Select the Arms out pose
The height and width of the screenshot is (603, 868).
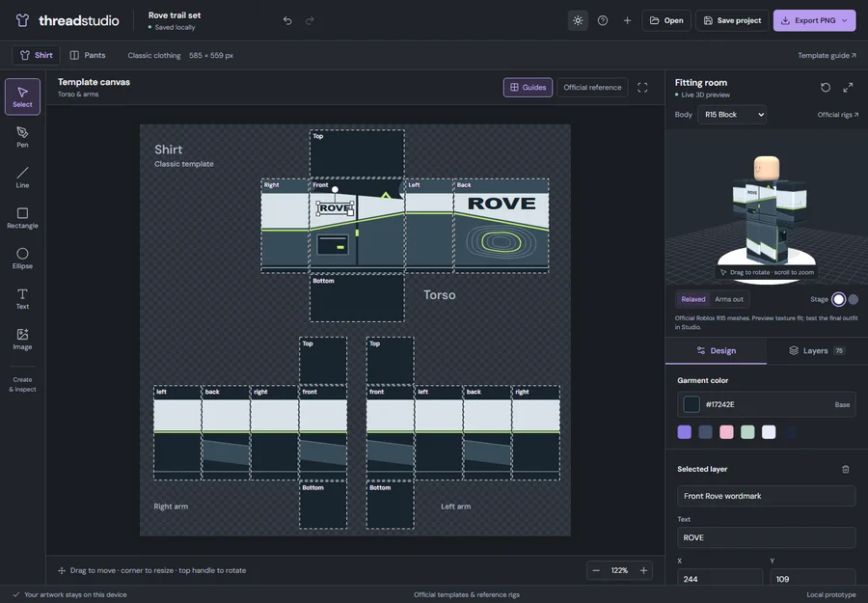729,299
